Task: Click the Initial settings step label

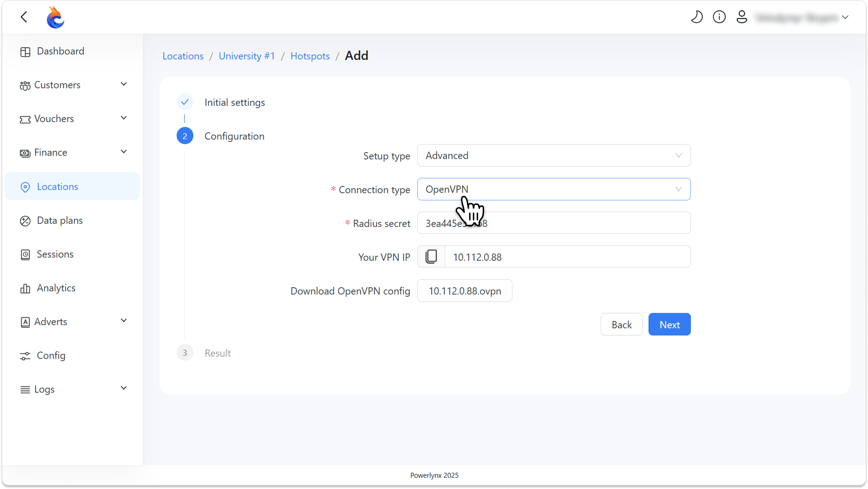Action: (235, 102)
